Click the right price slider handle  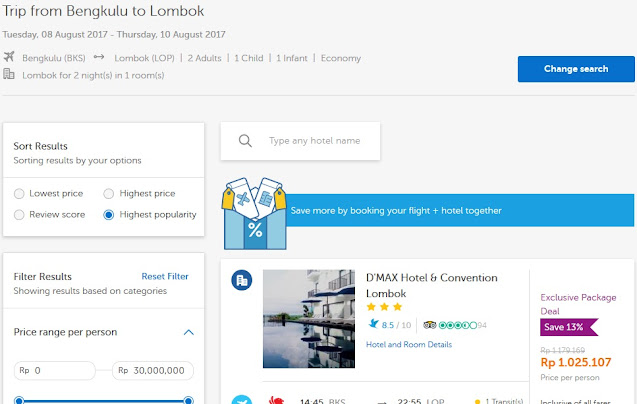pos(188,400)
